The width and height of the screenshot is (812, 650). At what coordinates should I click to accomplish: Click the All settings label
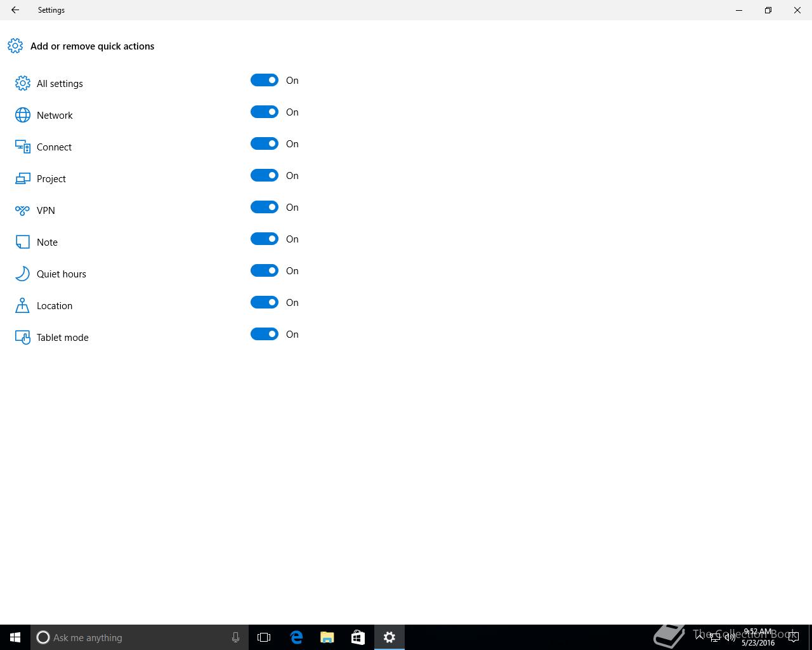coord(60,84)
